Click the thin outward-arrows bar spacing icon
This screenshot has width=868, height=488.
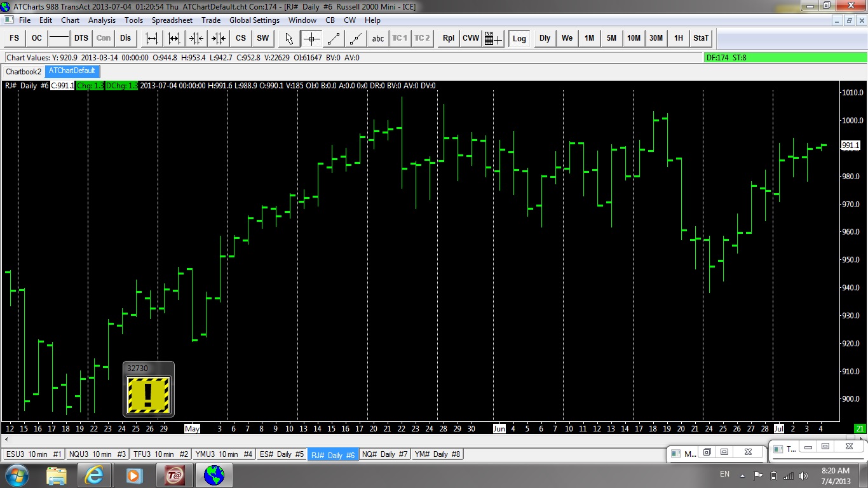[152, 38]
